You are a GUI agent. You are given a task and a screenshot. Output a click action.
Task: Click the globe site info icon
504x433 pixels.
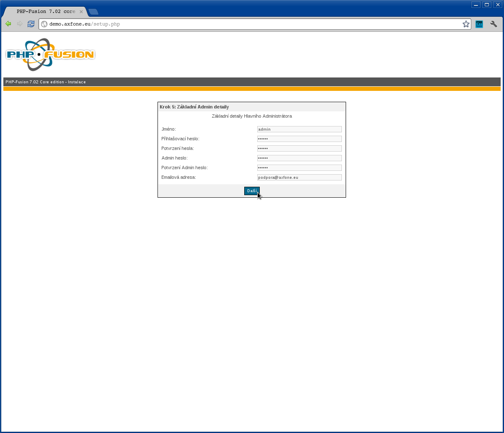click(44, 24)
